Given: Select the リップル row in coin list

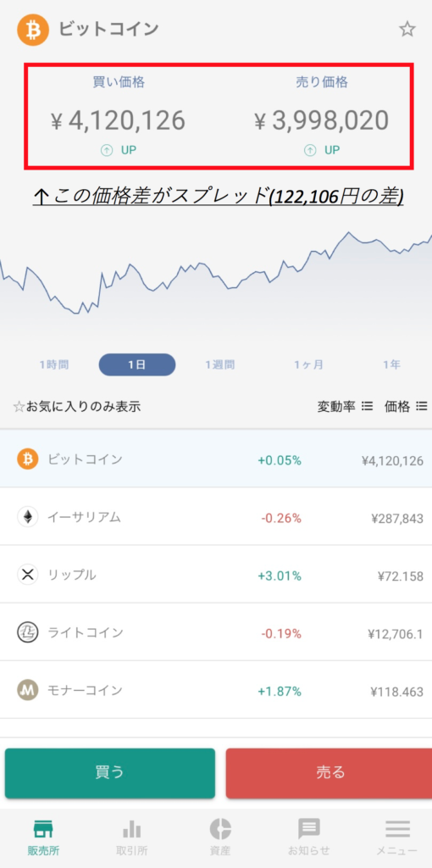Looking at the screenshot, I should 216,575.
